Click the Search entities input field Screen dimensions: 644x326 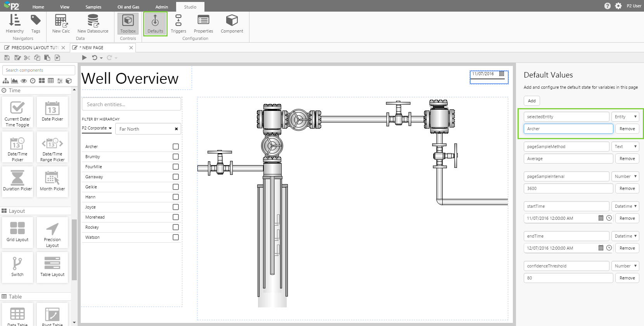[132, 104]
